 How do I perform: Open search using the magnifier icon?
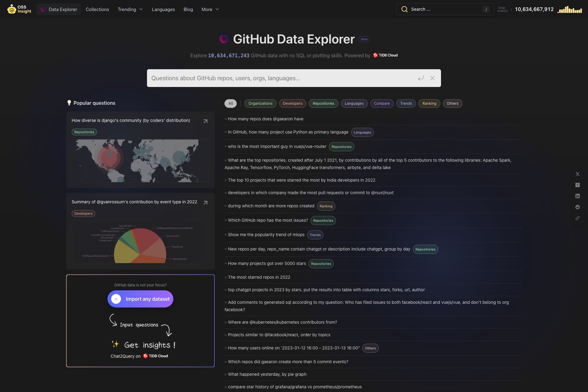tap(404, 9)
